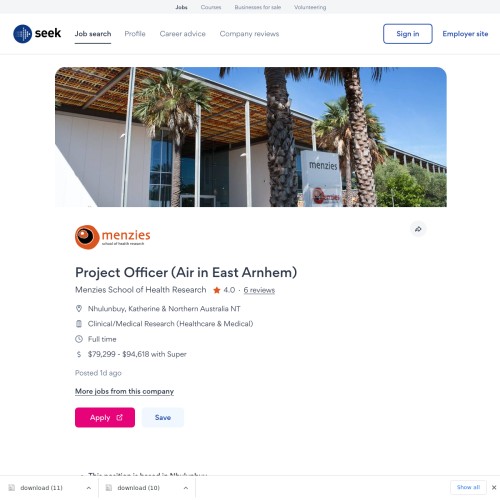
Task: Click the Sign in button
Action: pyautogui.click(x=408, y=34)
